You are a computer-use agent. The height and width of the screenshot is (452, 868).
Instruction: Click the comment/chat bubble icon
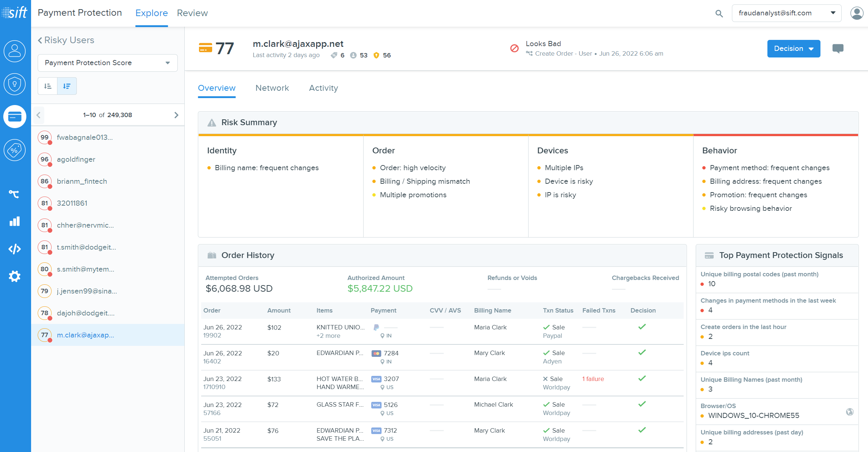(x=838, y=48)
